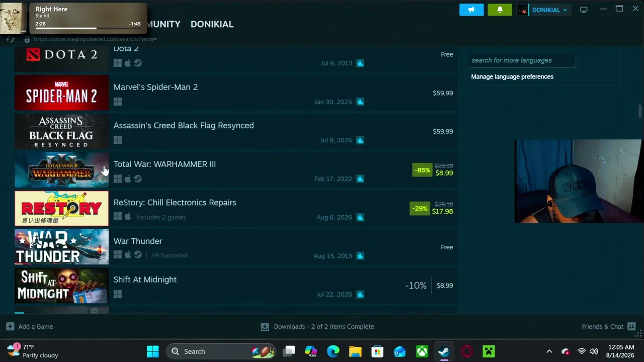Click the store URL address text
The height and width of the screenshot is (362, 644).
pyautogui.click(x=95, y=39)
